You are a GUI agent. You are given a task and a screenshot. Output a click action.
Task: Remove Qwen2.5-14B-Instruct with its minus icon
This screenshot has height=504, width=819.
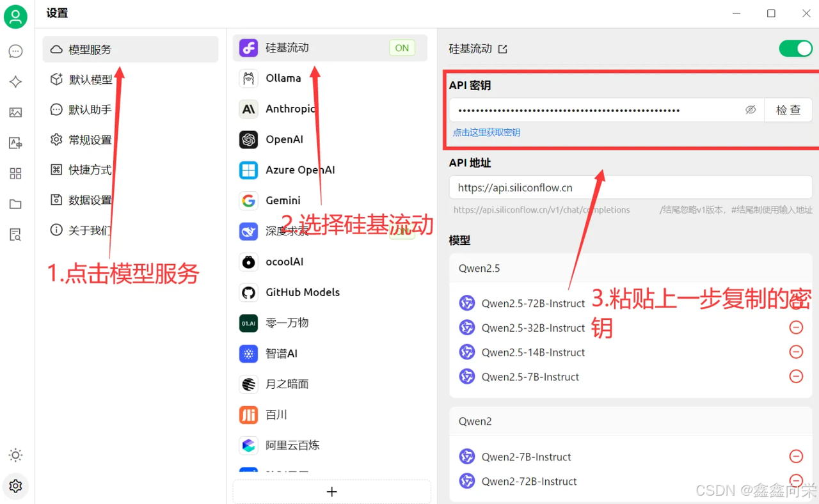coord(796,352)
